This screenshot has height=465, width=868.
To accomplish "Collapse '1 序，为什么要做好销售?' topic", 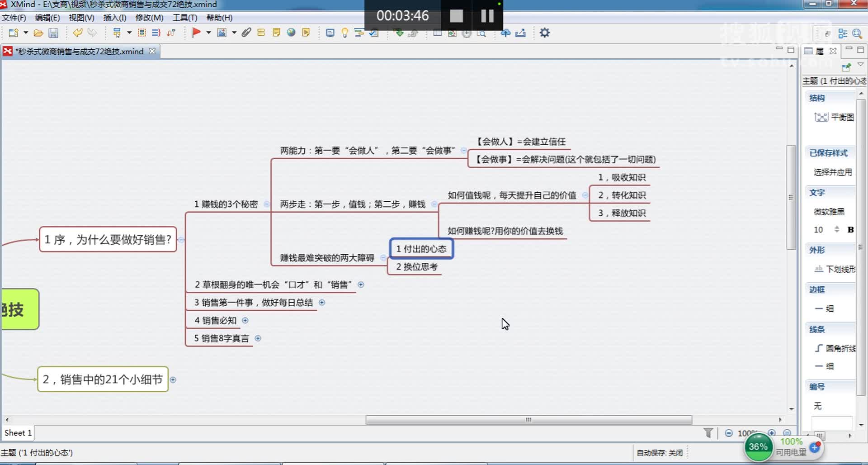I will tap(181, 240).
